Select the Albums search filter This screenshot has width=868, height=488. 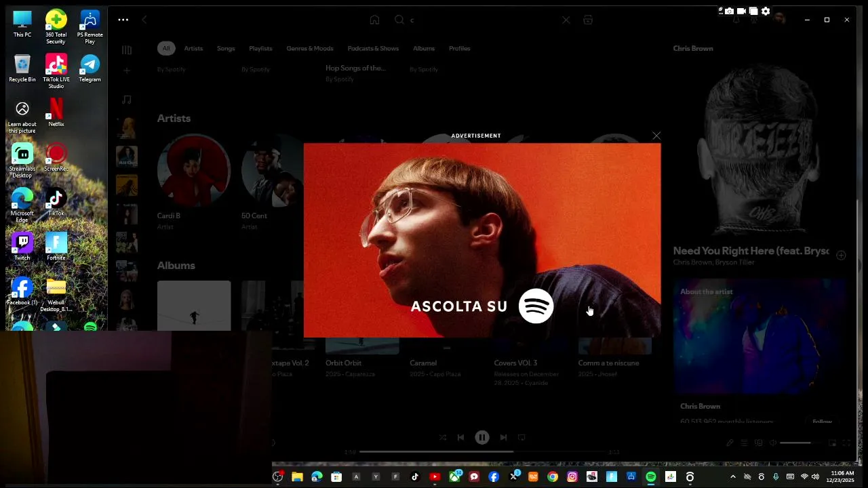pos(424,48)
